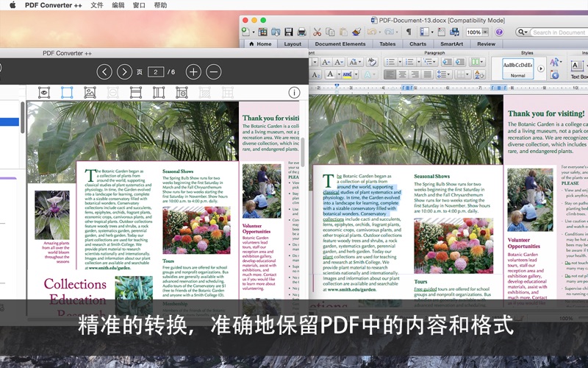Decrease paragraph indent in Word ribbon
The height and width of the screenshot is (368, 588).
pyautogui.click(x=448, y=62)
